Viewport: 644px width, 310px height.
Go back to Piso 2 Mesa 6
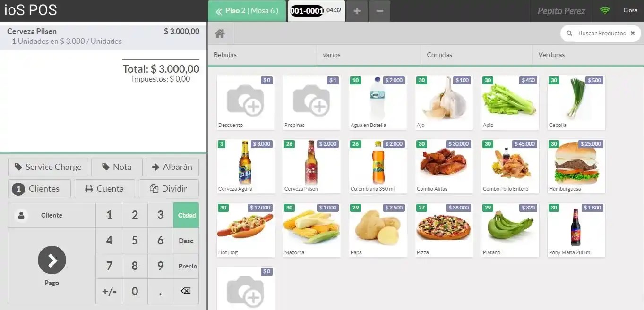tap(247, 11)
